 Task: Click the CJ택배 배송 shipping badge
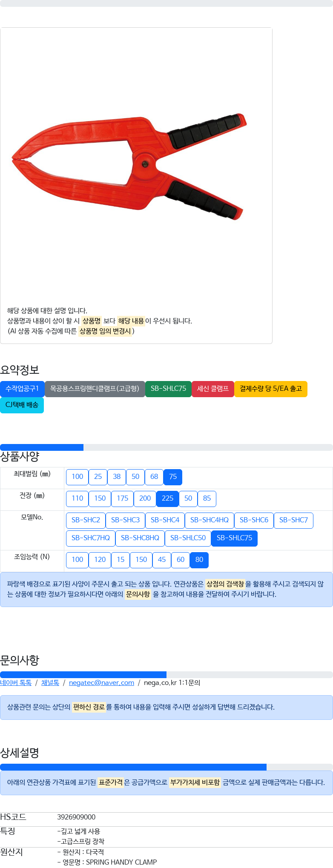(x=22, y=405)
